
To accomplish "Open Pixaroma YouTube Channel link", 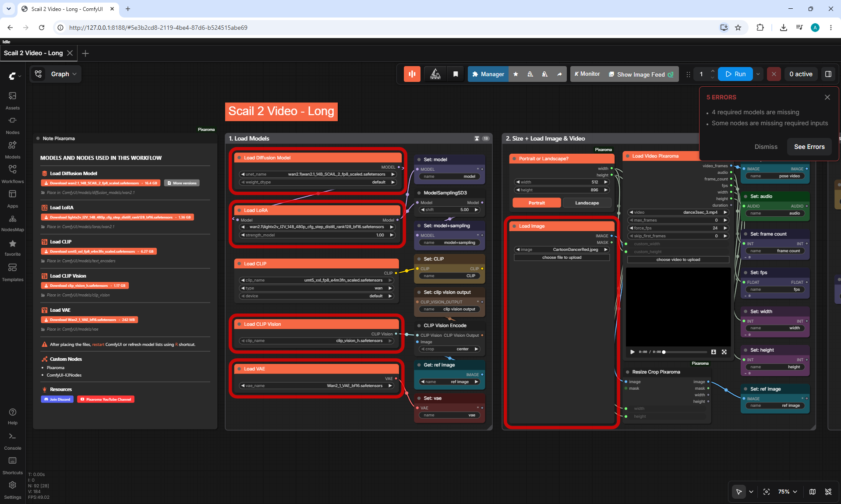I will coord(106,399).
